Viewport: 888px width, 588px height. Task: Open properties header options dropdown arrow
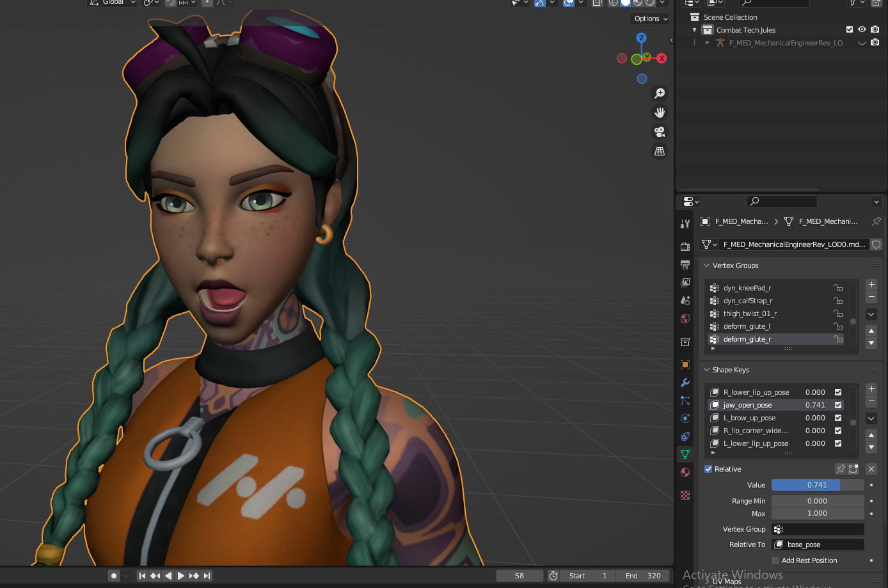click(x=876, y=202)
